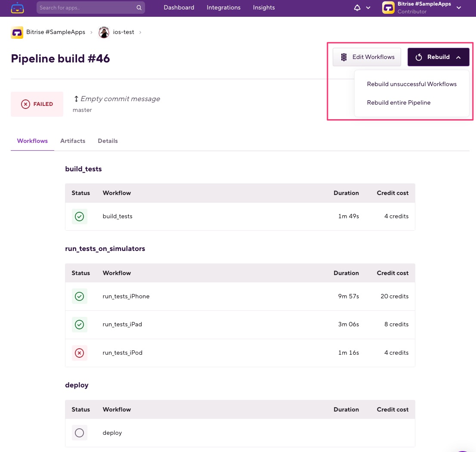
Task: Click the green status icon for run_tests_iPad
Action: pyautogui.click(x=79, y=324)
